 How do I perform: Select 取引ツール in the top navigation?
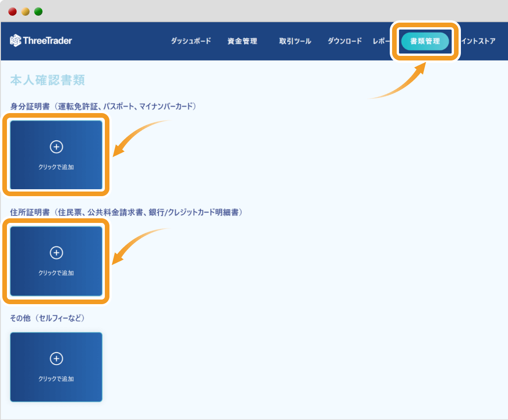pyautogui.click(x=295, y=41)
